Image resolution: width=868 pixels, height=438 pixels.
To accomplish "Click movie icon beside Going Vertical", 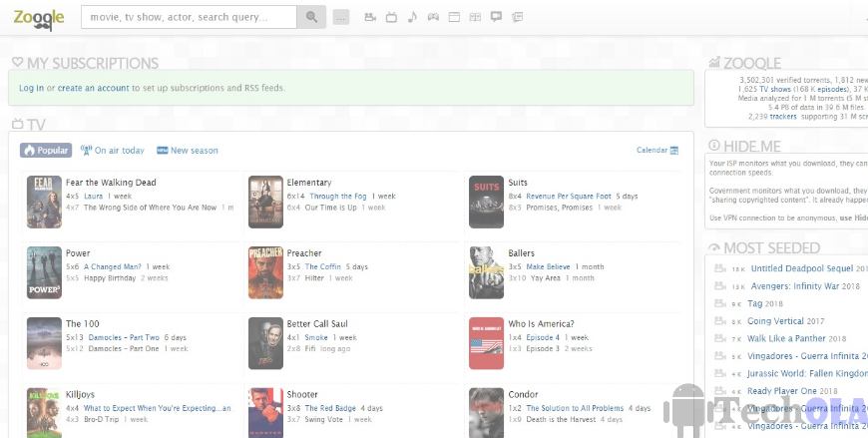I will click(x=719, y=321).
